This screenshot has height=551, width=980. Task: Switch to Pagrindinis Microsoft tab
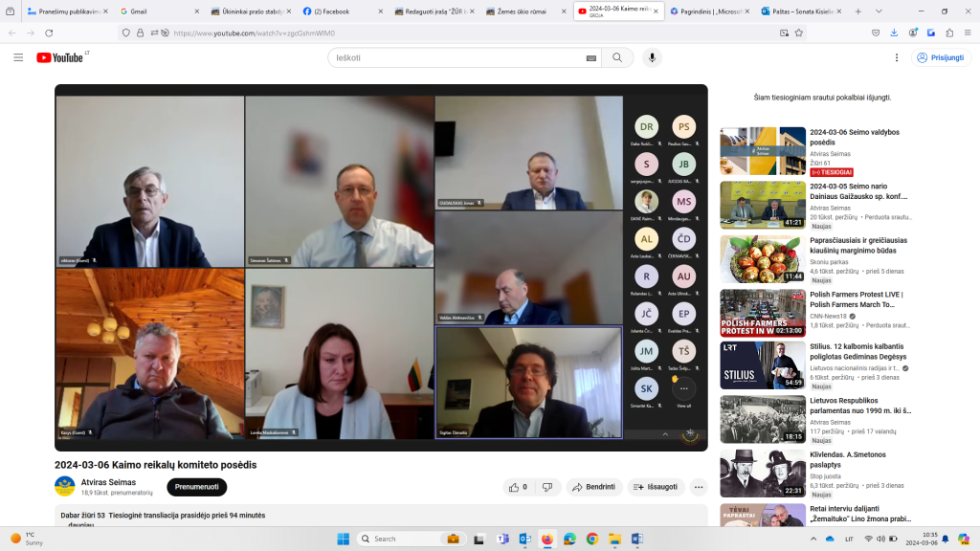[709, 11]
